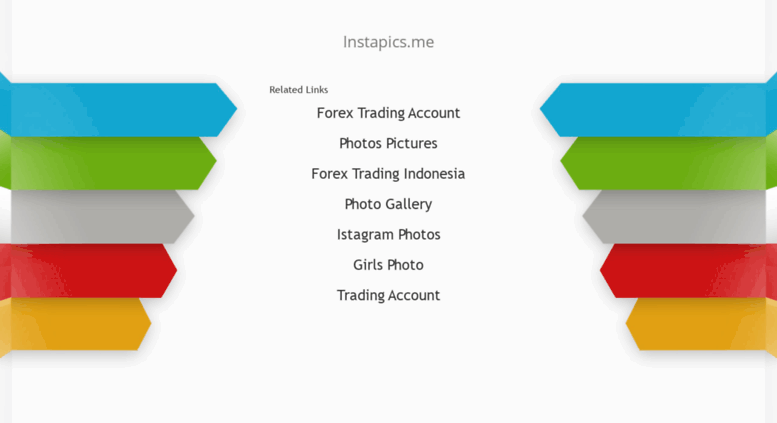Click the right blue arrow banner
This screenshot has height=423, width=777.
658,109
